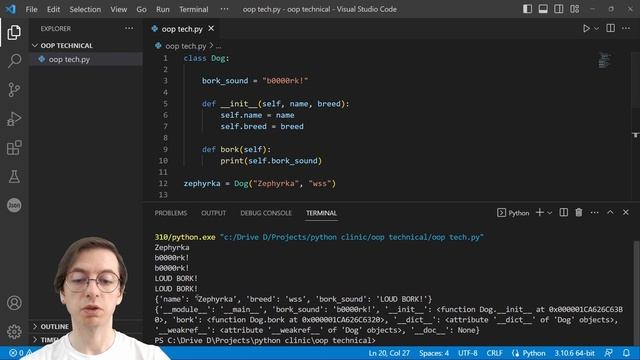
Task: Change line ending via CRLF
Action: point(494,353)
